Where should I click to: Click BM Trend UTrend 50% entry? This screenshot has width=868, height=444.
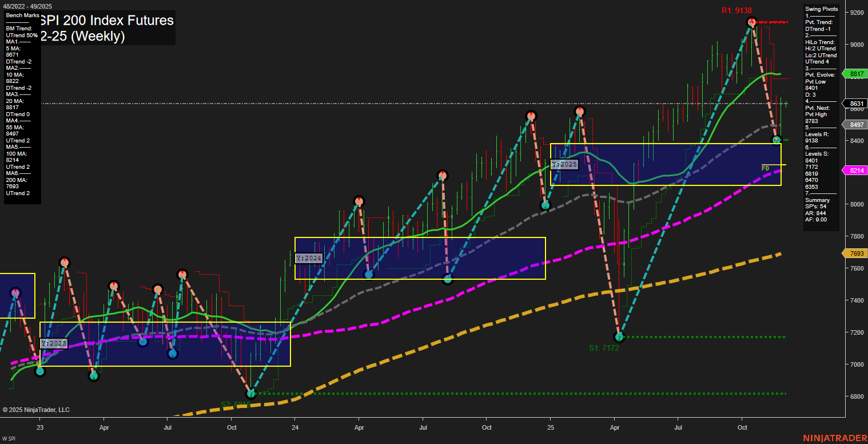22,32
